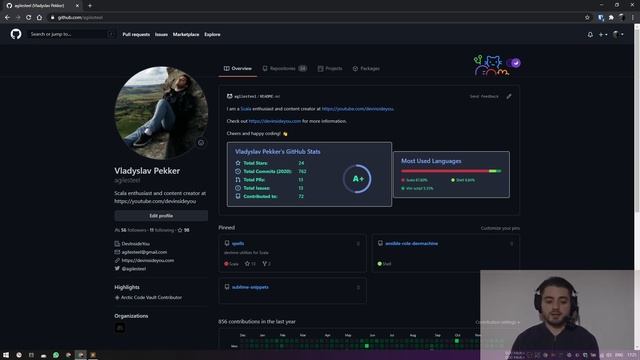Open the Windows Start menu
This screenshot has height=360, width=640.
click(x=6, y=355)
